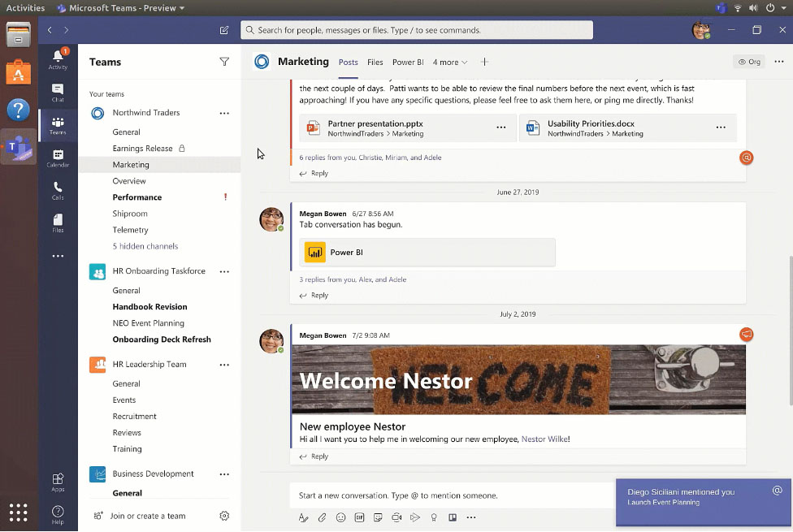
Task: Reply to the Welcome Nestor post
Action: 314,456
